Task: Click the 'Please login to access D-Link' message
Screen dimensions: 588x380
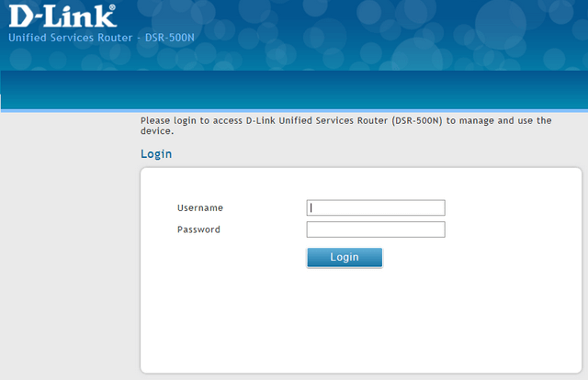Action: tap(345, 126)
